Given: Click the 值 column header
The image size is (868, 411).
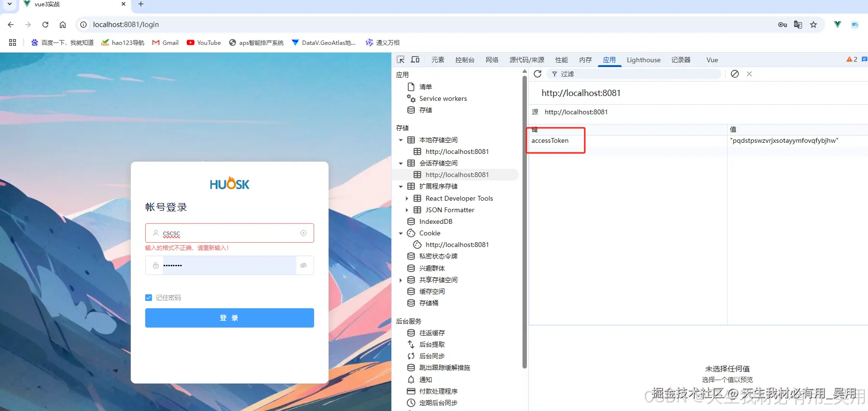Looking at the screenshot, I should point(798,129).
